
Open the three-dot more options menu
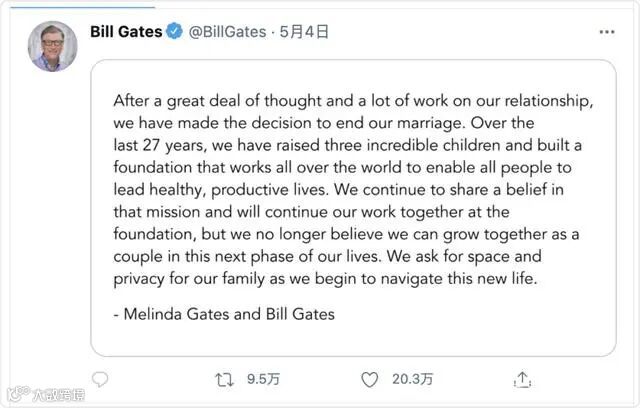(607, 32)
